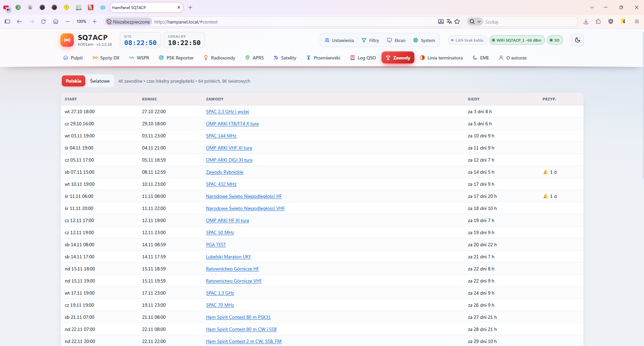Open the Przemienniki repeaters page
Viewport: 644px width, 346px height.
click(x=323, y=58)
